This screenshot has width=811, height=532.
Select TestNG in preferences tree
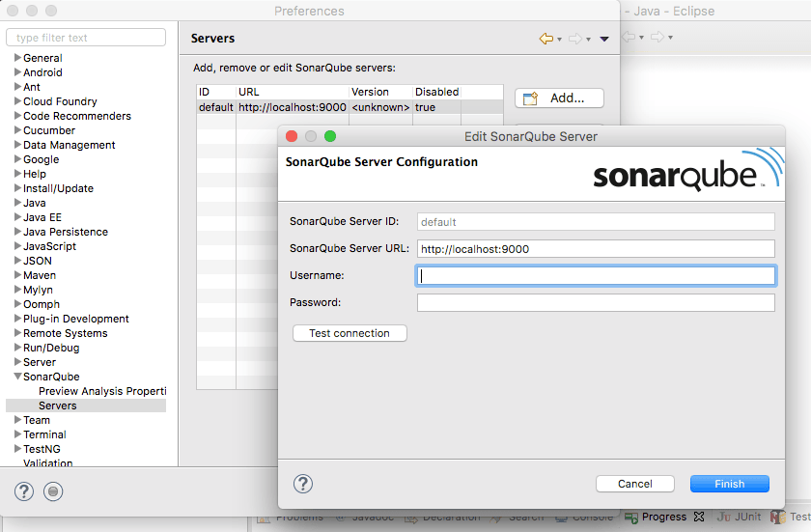pos(42,449)
